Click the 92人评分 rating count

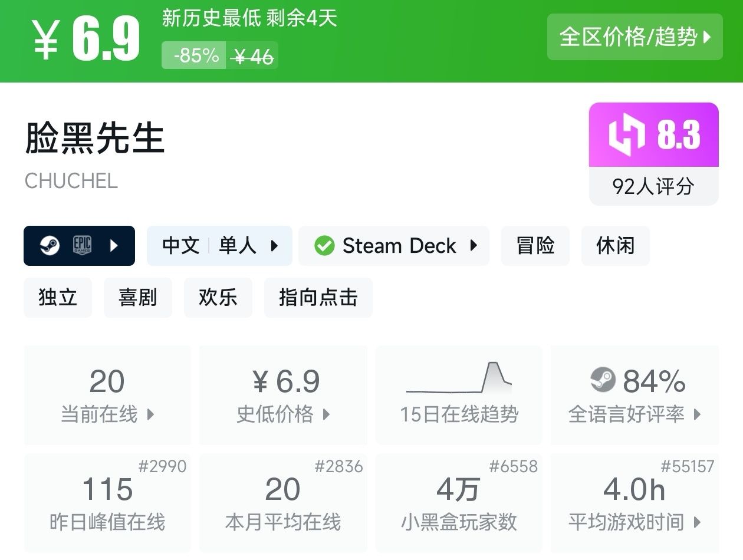click(653, 187)
